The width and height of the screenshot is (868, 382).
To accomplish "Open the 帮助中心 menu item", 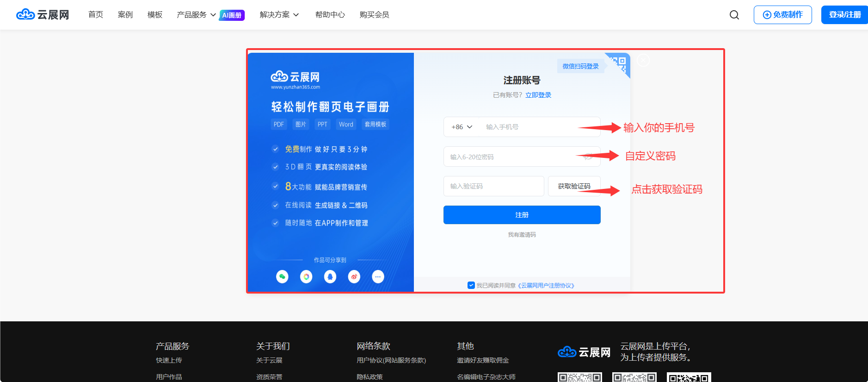I will pyautogui.click(x=330, y=15).
